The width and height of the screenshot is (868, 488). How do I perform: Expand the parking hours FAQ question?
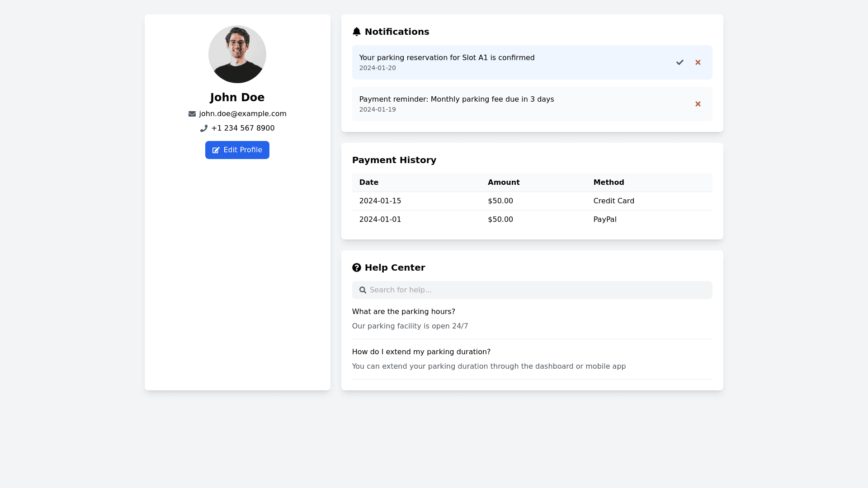[x=403, y=312]
